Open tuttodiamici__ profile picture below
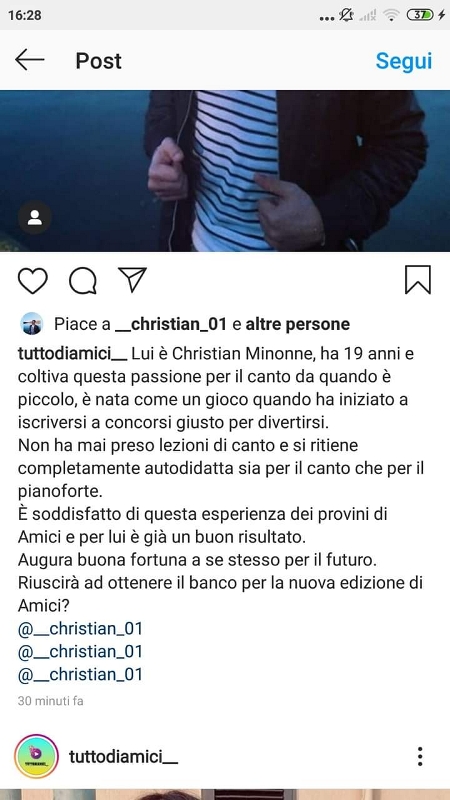 point(36,756)
